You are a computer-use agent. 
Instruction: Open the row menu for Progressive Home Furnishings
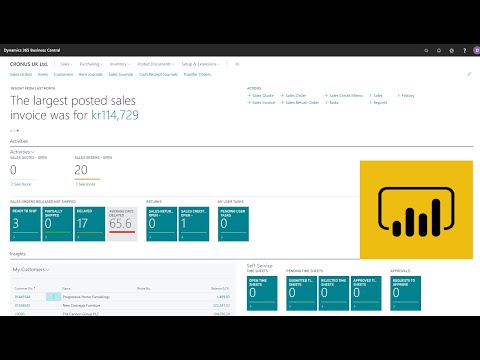pos(53,297)
